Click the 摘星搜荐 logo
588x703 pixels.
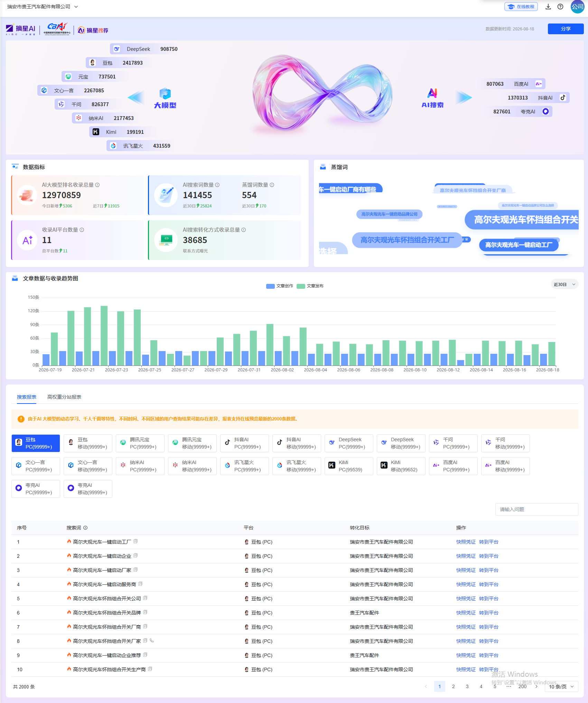(x=93, y=30)
